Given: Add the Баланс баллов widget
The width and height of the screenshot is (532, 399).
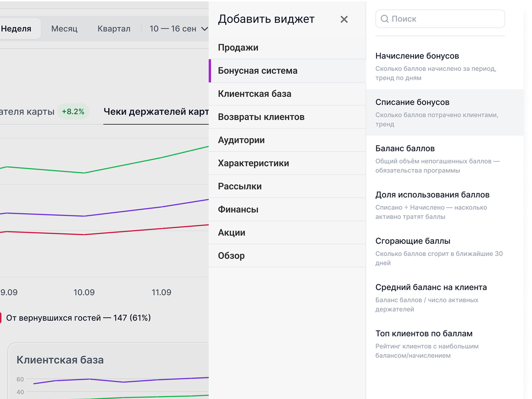Looking at the screenshot, I should [x=445, y=159].
